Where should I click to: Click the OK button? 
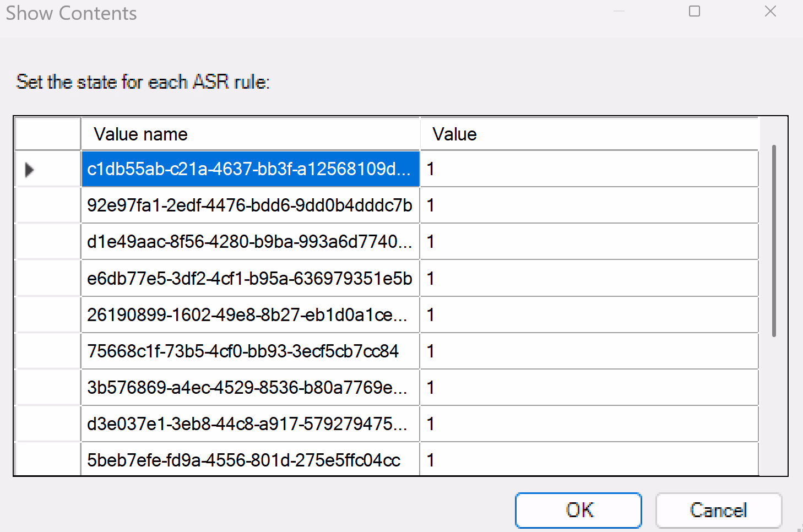pos(578,510)
